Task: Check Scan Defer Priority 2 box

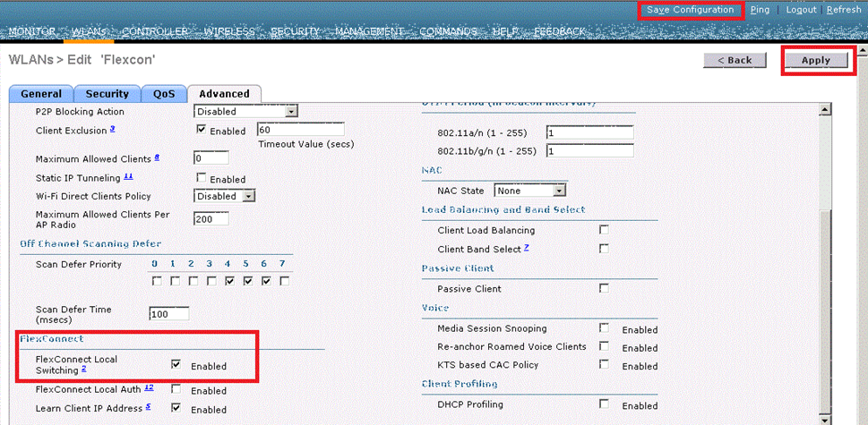Action: pos(193,281)
